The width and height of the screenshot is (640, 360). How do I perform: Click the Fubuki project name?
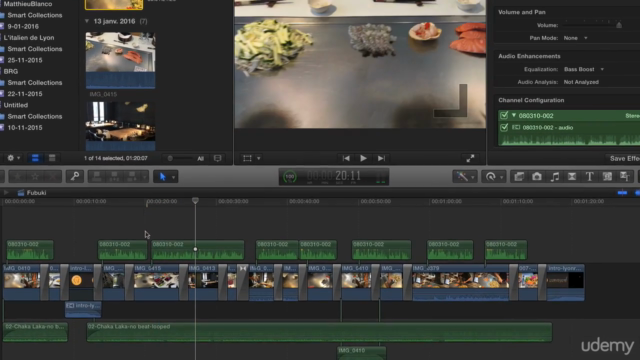36,193
